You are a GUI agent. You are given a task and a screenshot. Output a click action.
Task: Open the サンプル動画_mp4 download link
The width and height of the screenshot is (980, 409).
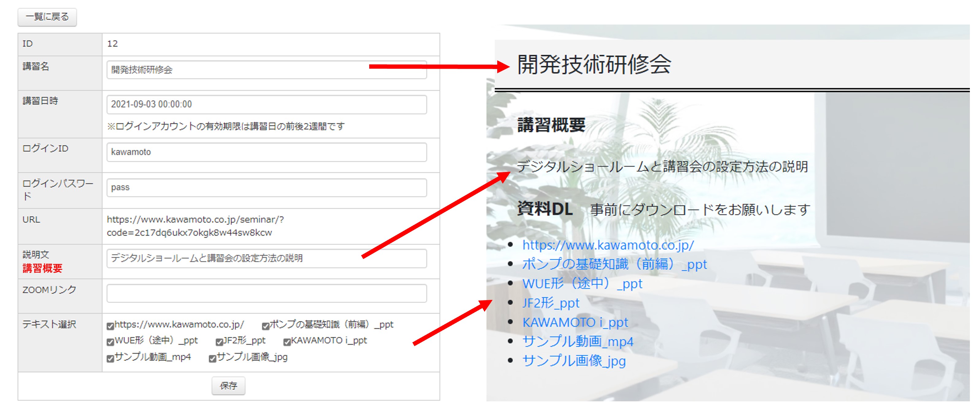click(x=578, y=341)
